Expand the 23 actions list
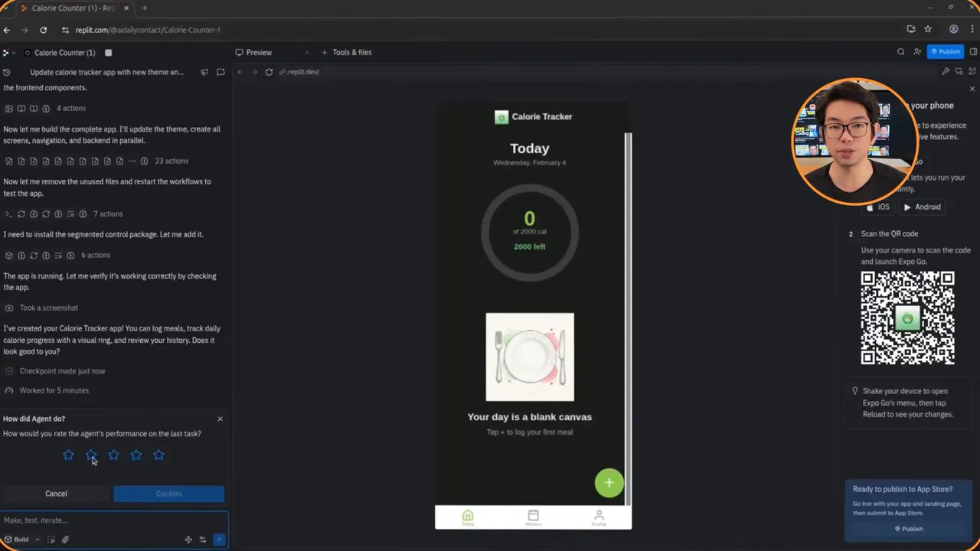Viewport: 980px width, 551px height. click(x=171, y=161)
